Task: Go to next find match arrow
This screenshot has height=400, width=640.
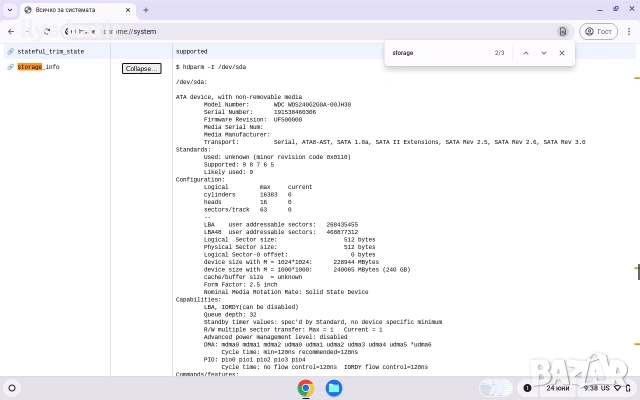Action: 544,53
